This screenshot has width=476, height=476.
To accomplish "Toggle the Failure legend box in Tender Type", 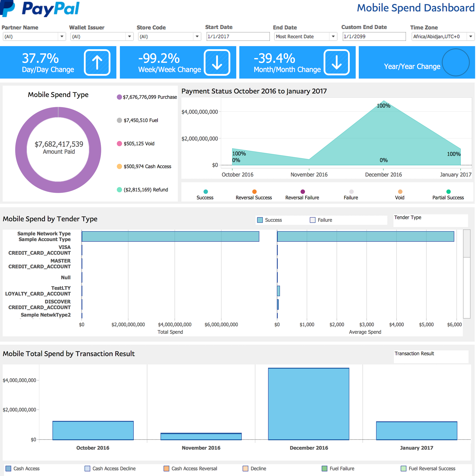I will [313, 220].
